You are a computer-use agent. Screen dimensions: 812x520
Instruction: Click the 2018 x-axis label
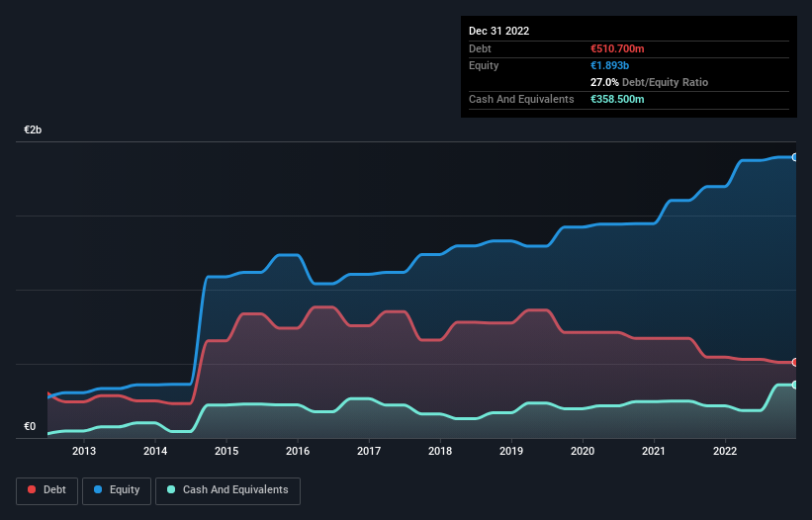pos(440,451)
